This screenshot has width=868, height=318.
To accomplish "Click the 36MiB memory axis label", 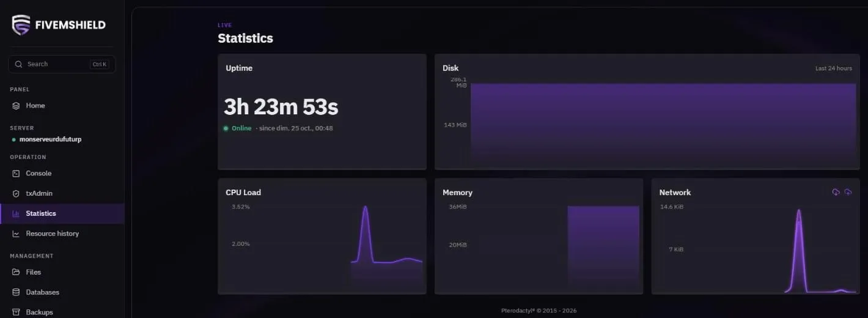I will (x=458, y=207).
